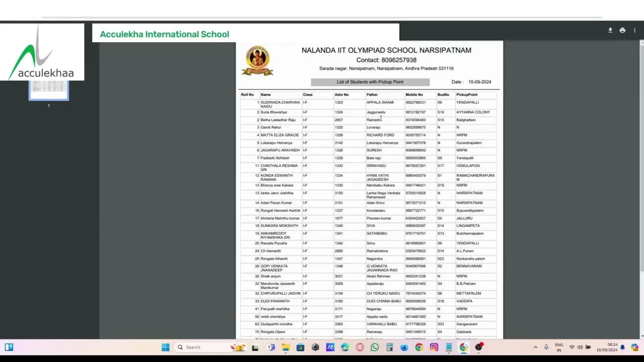Screen dimensions: 644x362
Task: Open WhatsApp from the taskbar
Action: 374,347
